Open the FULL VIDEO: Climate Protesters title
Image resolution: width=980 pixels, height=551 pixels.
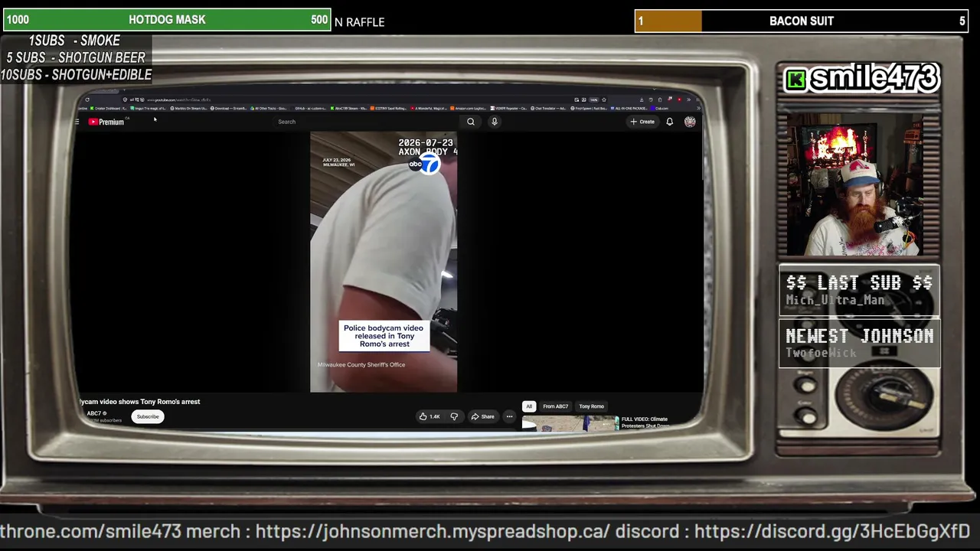click(645, 422)
